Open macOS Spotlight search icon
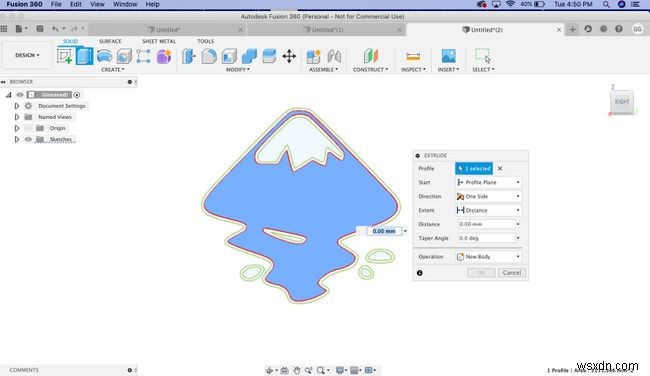650x376 pixels. (x=606, y=4)
